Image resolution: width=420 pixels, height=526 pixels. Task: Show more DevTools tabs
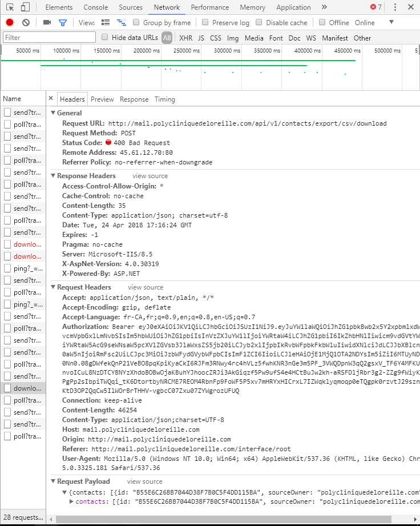[324, 7]
